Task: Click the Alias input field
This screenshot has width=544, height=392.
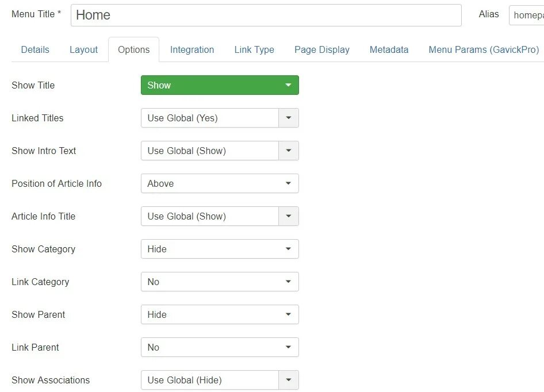Action: tap(526, 16)
